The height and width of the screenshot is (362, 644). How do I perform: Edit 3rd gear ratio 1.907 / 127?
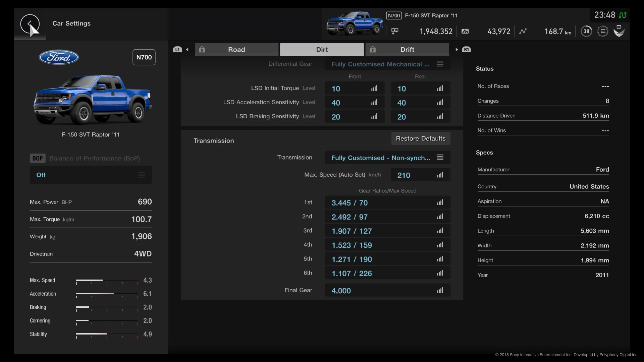point(387,231)
